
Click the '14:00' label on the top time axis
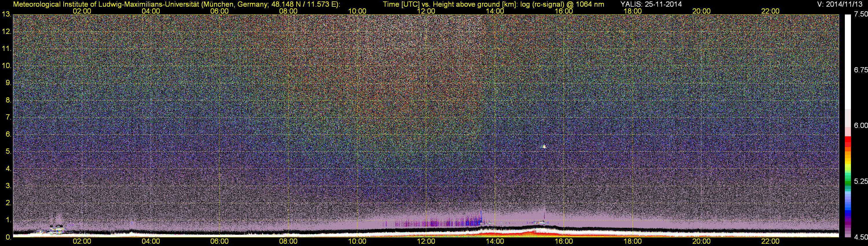coord(495,11)
